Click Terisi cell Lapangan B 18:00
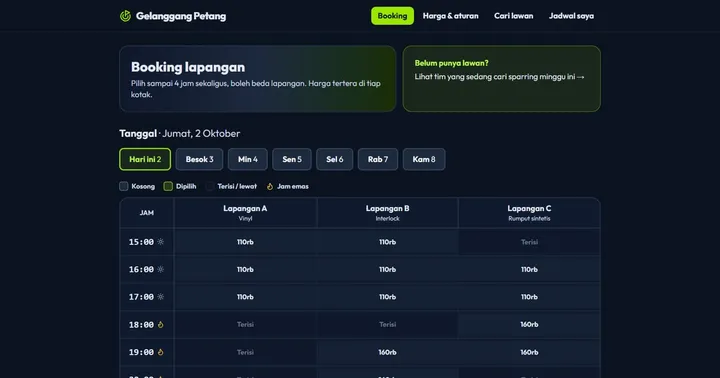The height and width of the screenshot is (378, 720). [387, 324]
